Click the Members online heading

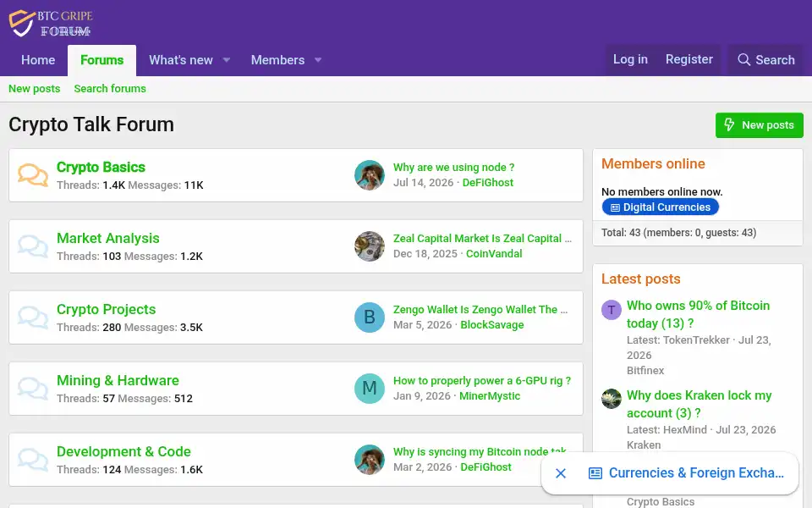[653, 163]
